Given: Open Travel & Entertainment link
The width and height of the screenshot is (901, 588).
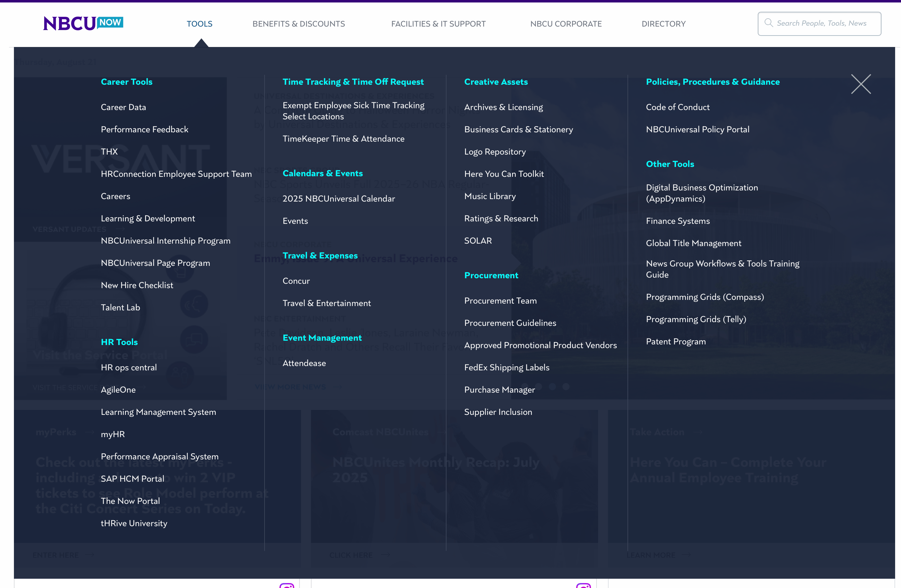Looking at the screenshot, I should [327, 303].
